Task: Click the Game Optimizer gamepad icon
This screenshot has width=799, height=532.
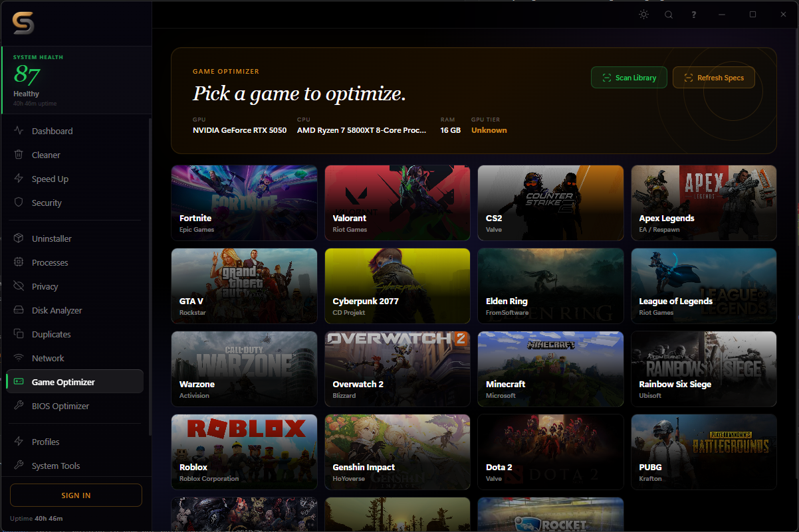Action: (19, 382)
